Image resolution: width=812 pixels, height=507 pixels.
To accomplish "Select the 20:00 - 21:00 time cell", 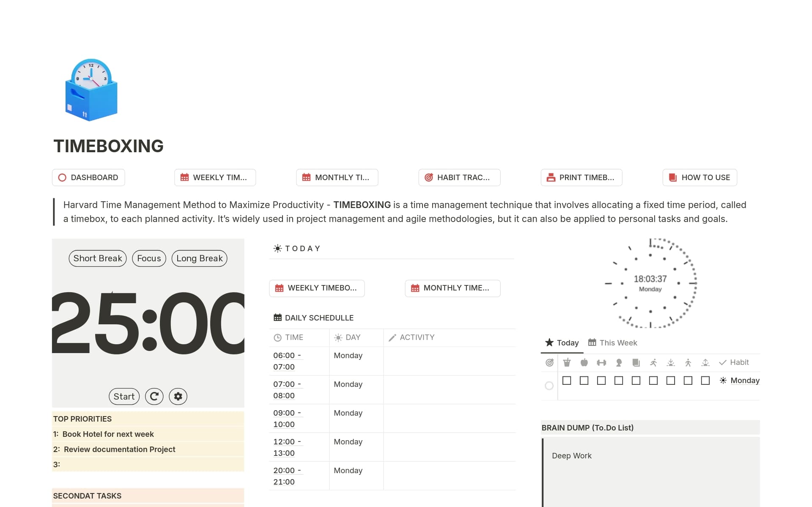I will 299,476.
